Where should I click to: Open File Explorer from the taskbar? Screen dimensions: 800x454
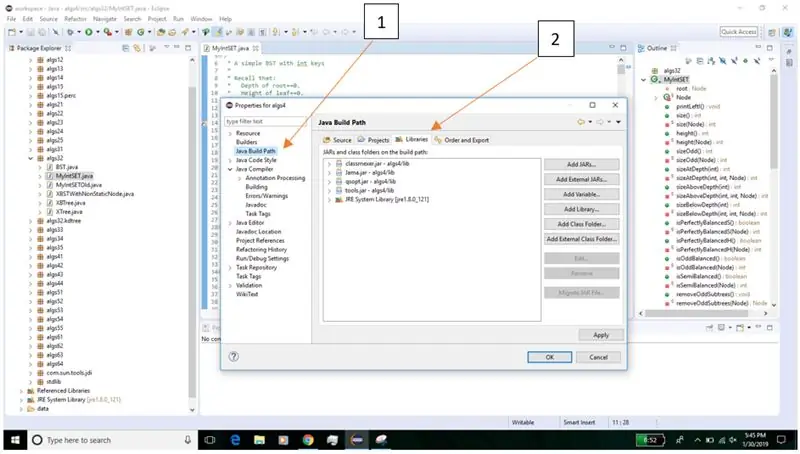pyautogui.click(x=259, y=440)
